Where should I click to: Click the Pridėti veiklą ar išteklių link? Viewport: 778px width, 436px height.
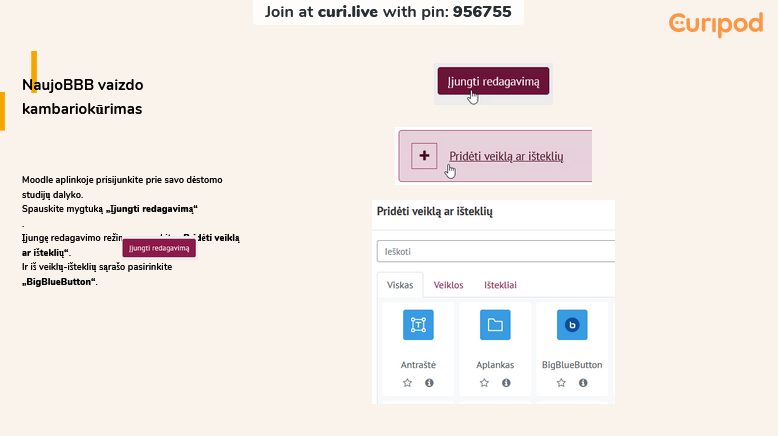point(506,156)
